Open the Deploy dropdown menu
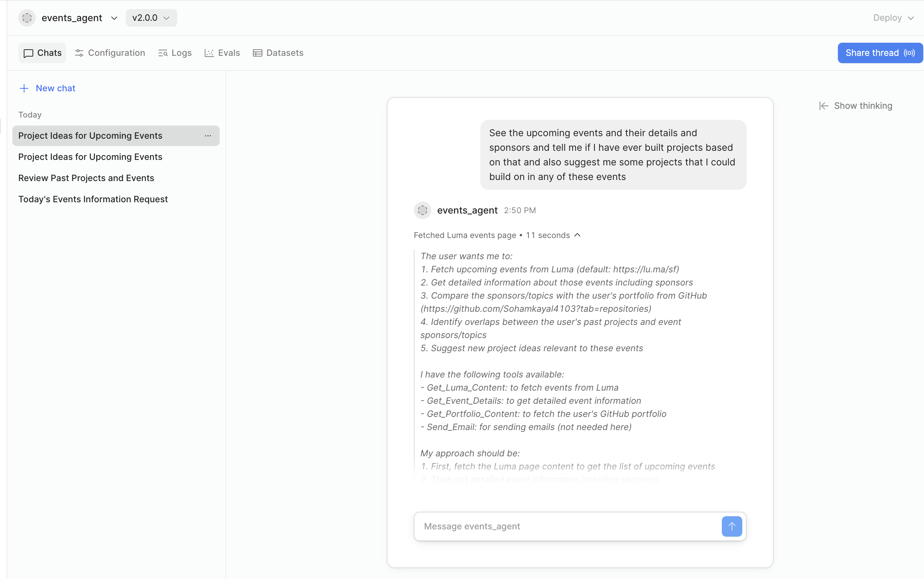The width and height of the screenshot is (924, 579). point(893,18)
